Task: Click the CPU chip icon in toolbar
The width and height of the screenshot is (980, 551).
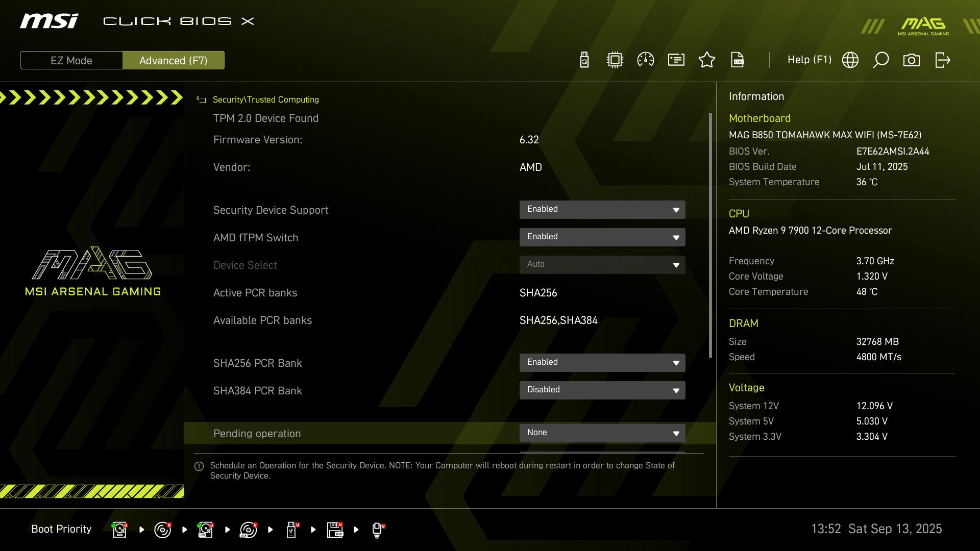Action: click(615, 60)
